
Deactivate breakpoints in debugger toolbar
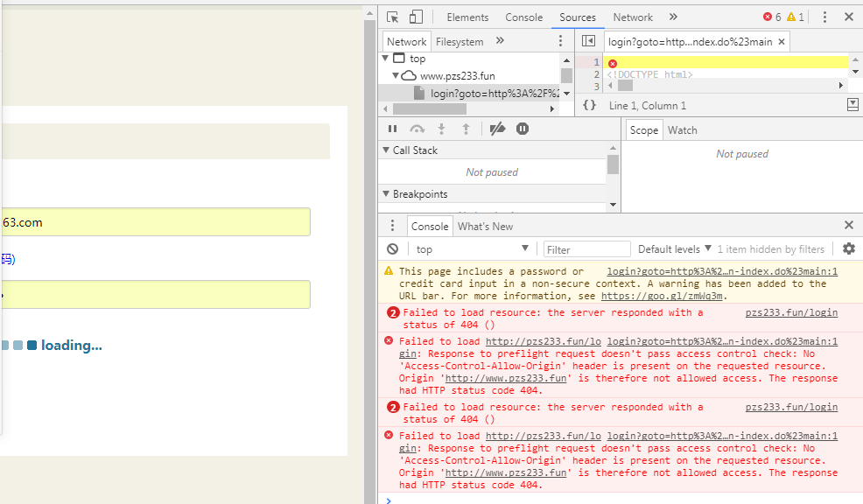497,129
